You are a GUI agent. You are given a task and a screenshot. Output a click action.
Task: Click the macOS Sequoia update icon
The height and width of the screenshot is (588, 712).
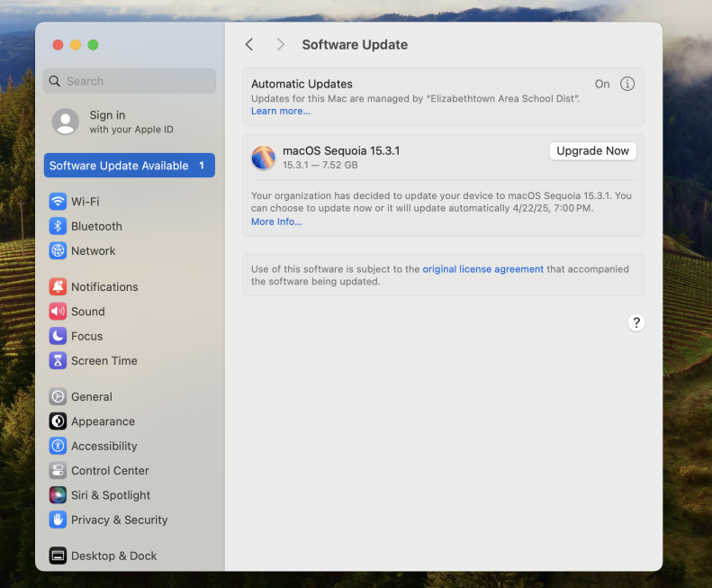pos(264,158)
